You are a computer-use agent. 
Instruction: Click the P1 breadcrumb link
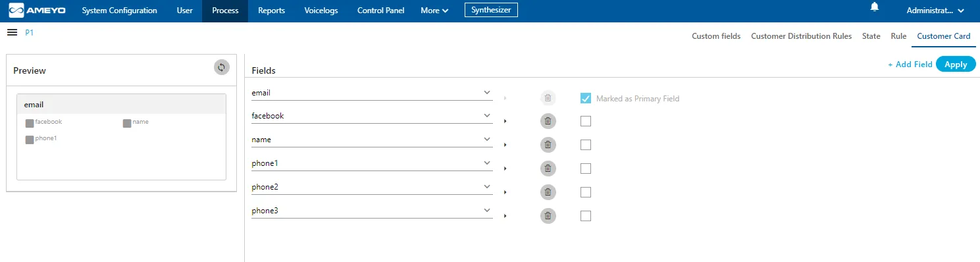29,32
